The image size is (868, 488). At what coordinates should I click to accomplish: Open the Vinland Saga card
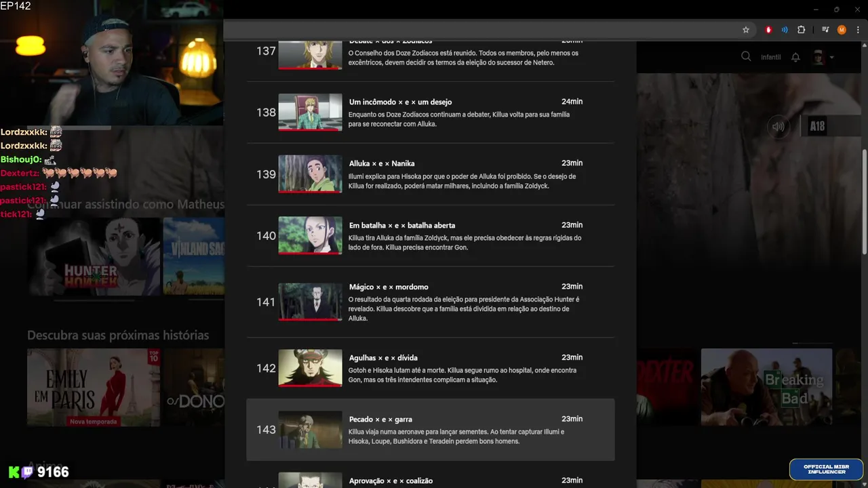point(194,256)
